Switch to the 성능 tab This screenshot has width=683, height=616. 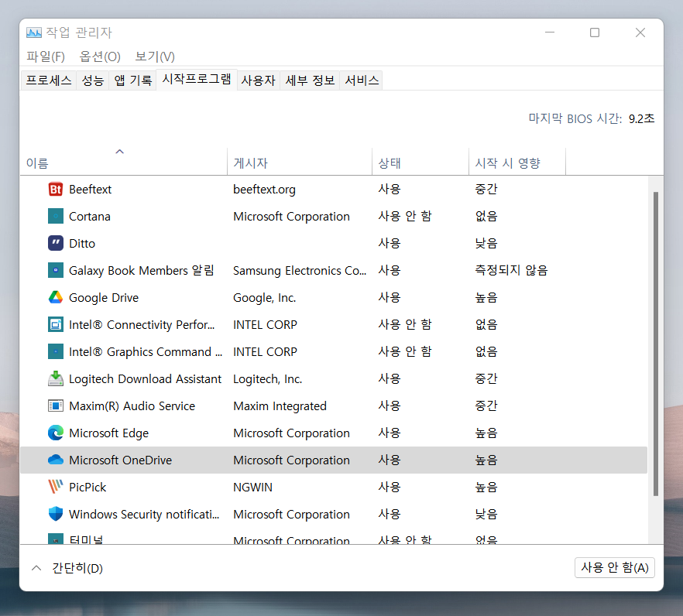point(93,80)
